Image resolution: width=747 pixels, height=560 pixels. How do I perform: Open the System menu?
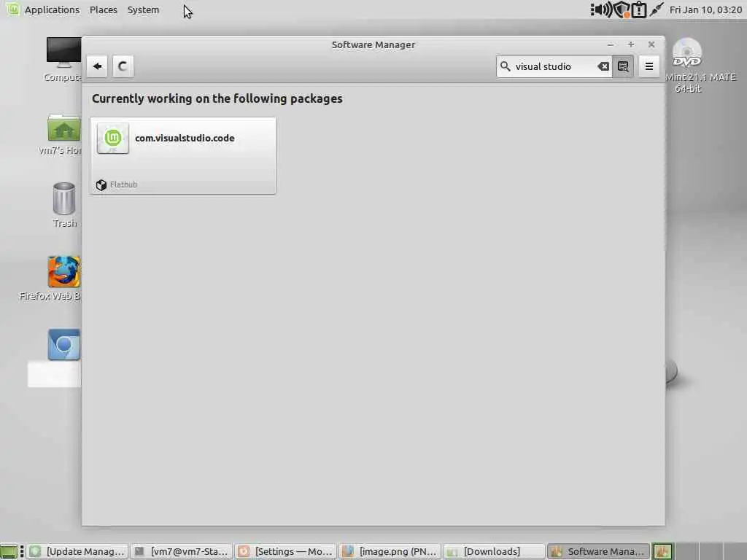pyautogui.click(x=144, y=9)
